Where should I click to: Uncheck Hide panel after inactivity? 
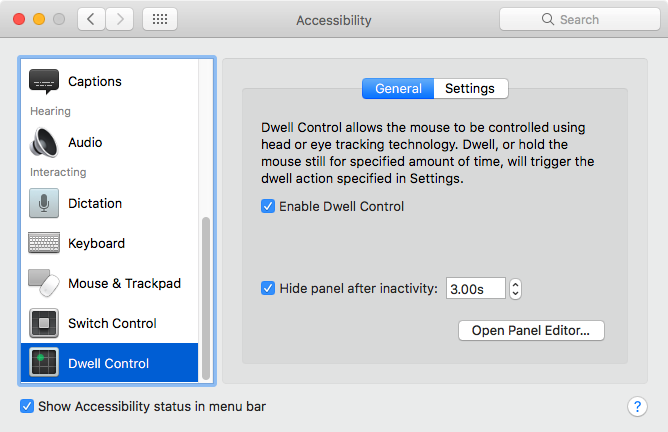tap(268, 289)
